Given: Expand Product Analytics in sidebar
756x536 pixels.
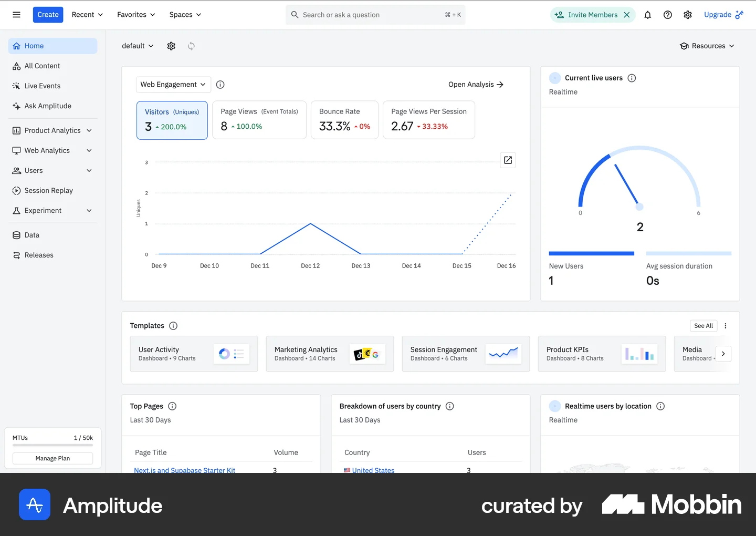Looking at the screenshot, I should [x=53, y=131].
